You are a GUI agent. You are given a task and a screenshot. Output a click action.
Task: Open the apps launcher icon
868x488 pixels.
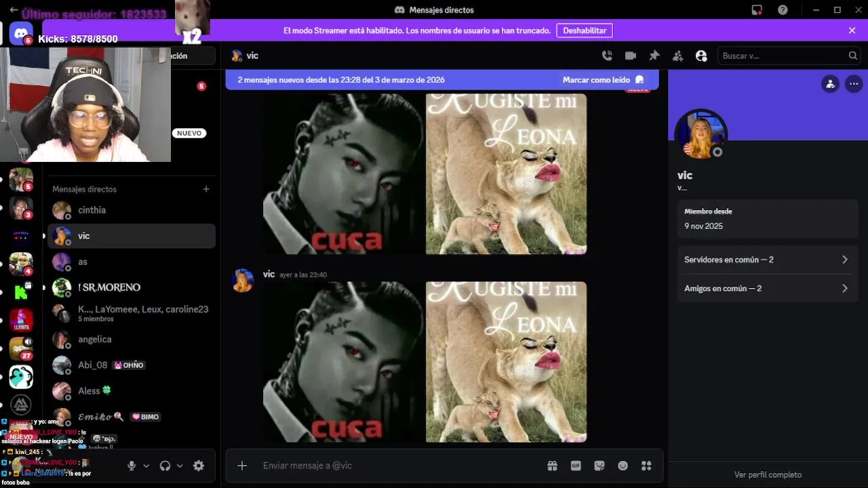tap(646, 466)
